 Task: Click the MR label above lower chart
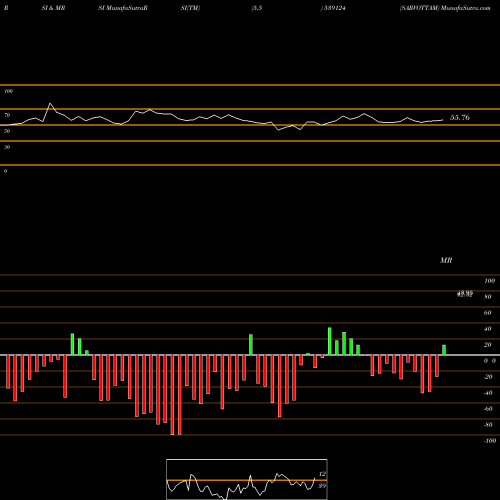point(446,260)
